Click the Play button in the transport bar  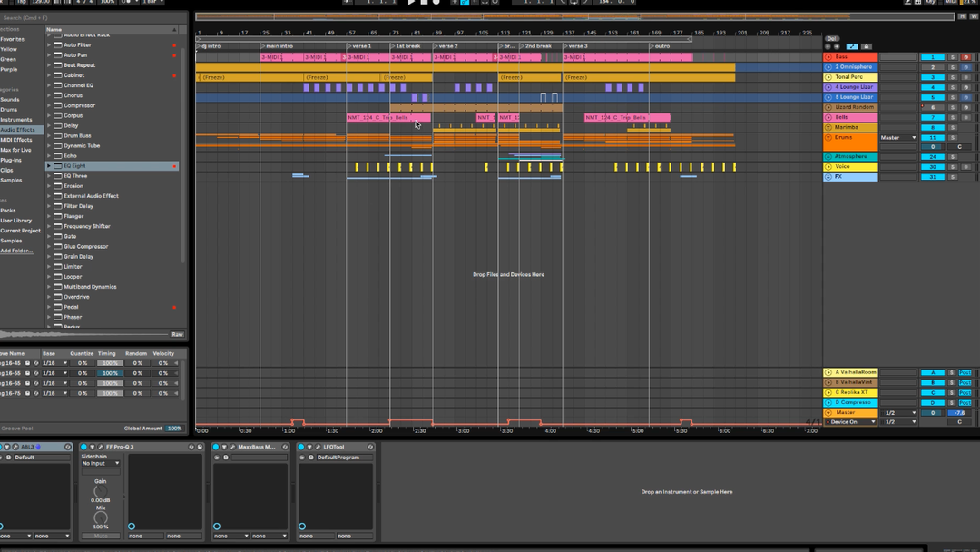click(411, 3)
